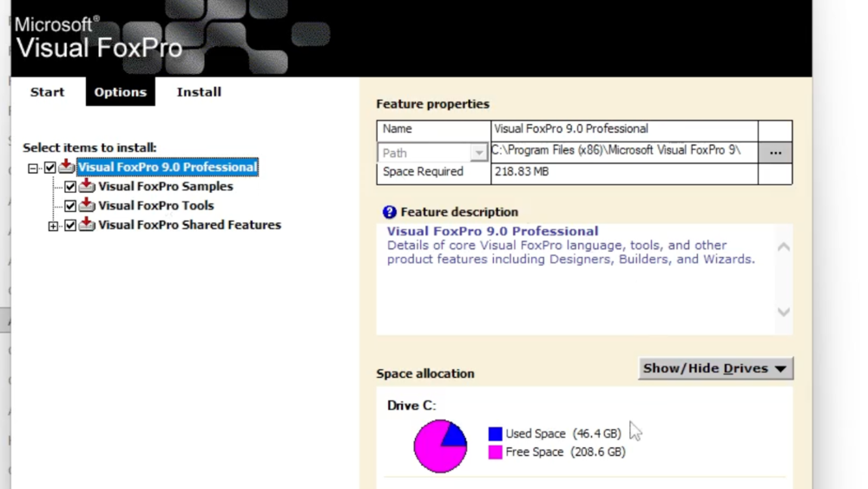The image size is (868, 489).
Task: Click the Feature description help icon
Action: [x=389, y=212]
